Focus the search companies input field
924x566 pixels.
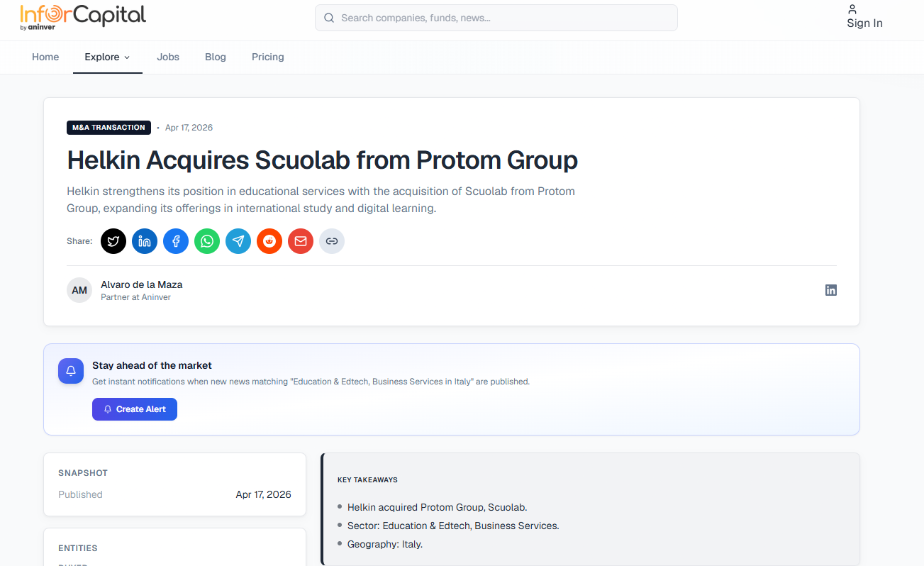click(x=496, y=18)
